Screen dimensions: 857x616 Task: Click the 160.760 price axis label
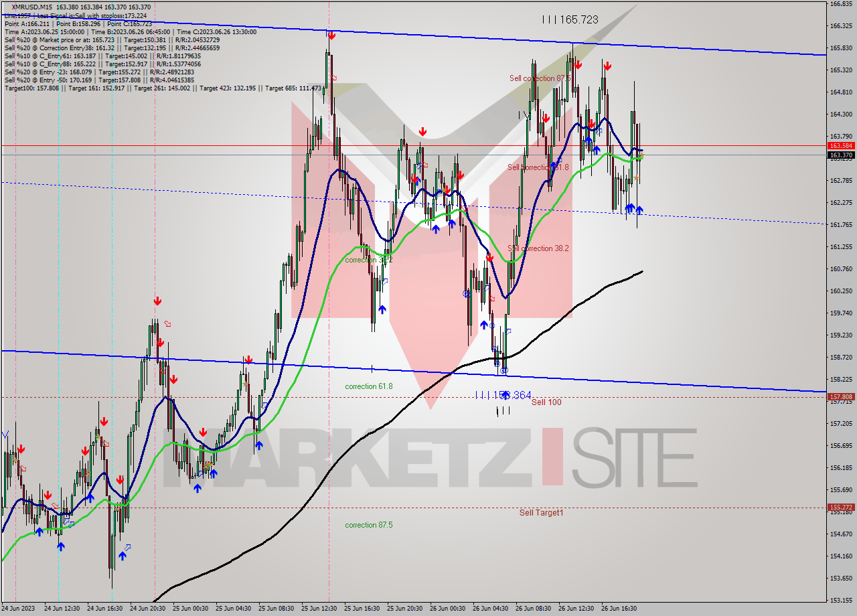(841, 269)
